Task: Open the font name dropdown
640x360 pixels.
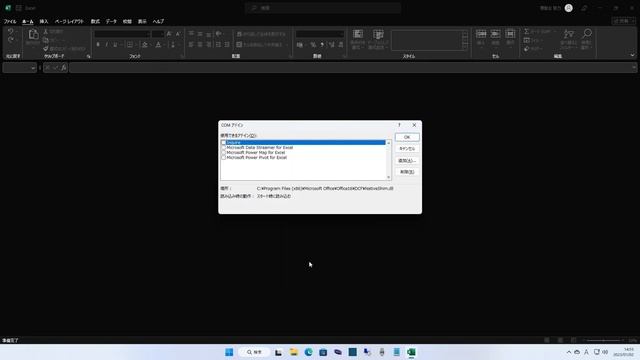Action: [x=148, y=34]
